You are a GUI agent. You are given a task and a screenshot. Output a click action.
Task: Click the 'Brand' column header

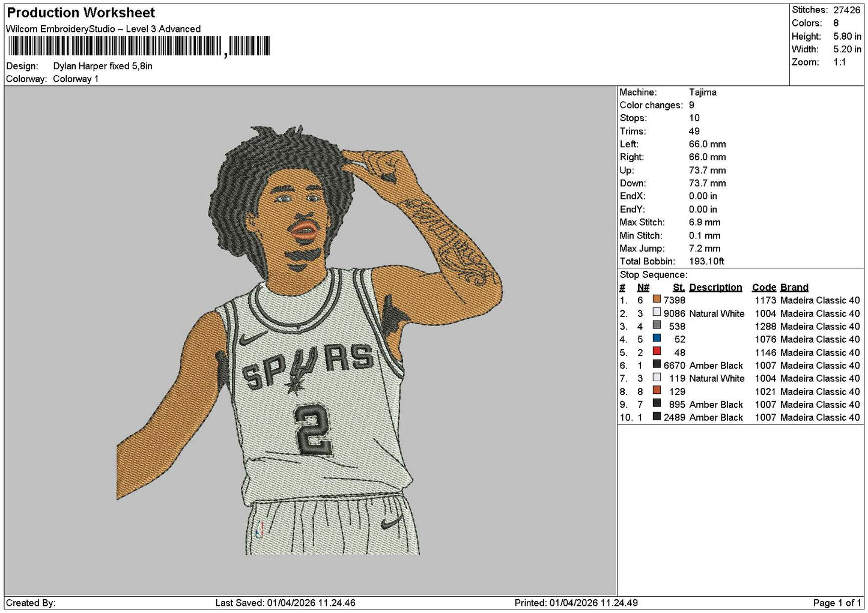pos(794,287)
